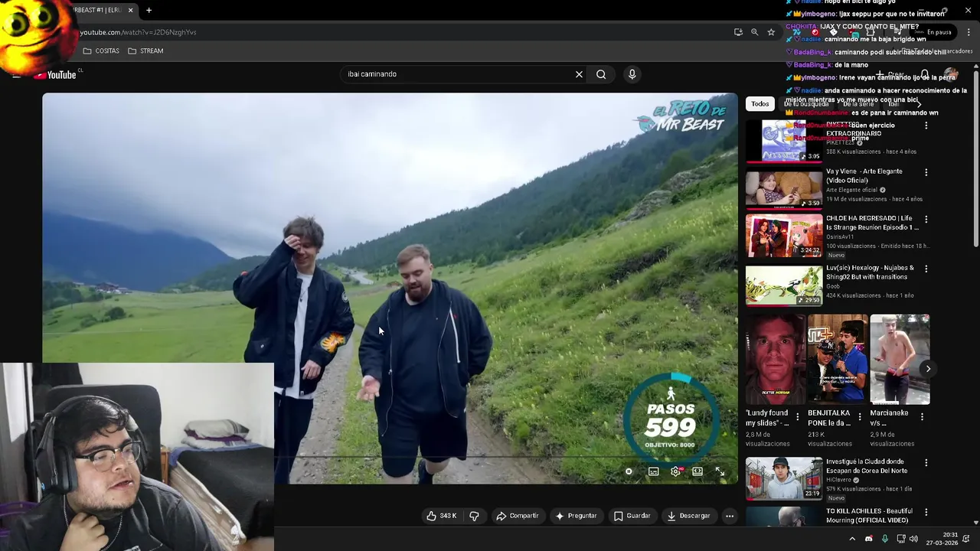Open the volume speaker tray icon
The image size is (980, 551).
[x=913, y=539]
